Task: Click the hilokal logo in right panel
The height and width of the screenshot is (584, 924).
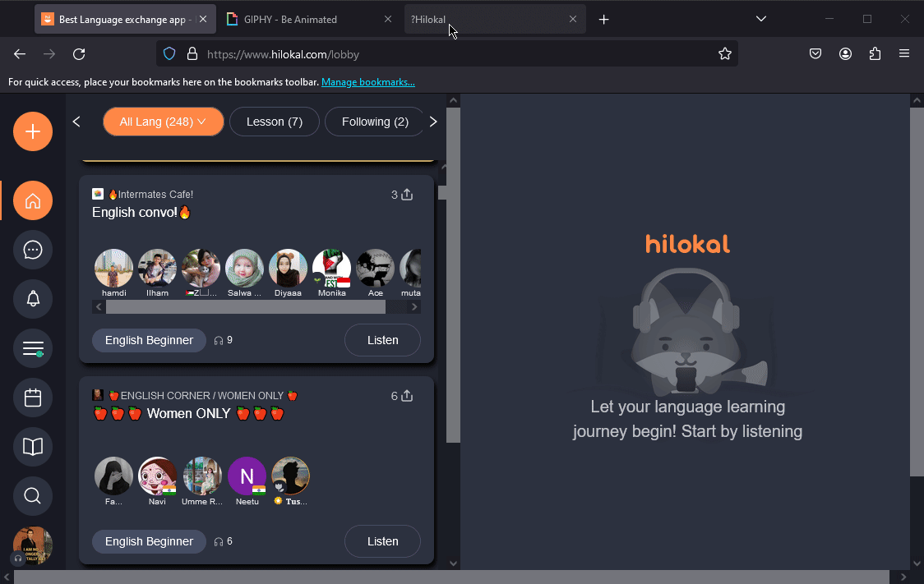Action: pos(688,244)
